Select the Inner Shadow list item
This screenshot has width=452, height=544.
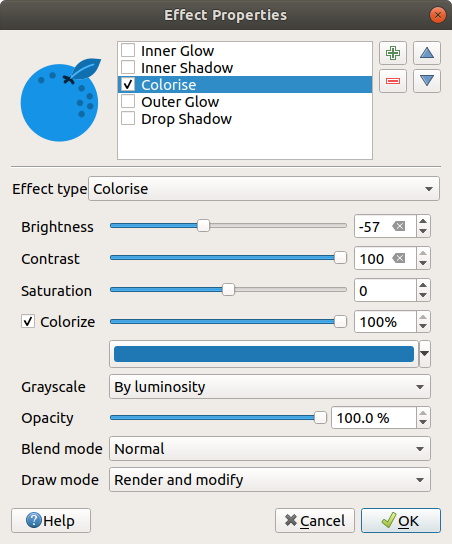(x=245, y=68)
